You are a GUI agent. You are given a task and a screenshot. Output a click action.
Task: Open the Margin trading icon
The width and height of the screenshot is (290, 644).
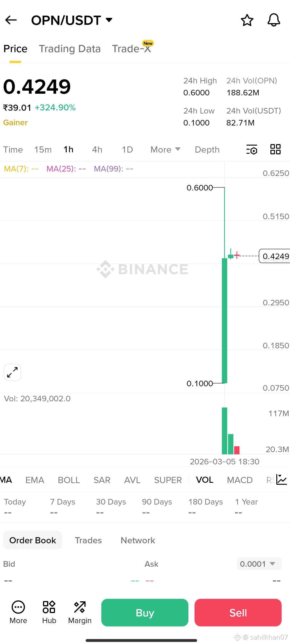click(80, 612)
